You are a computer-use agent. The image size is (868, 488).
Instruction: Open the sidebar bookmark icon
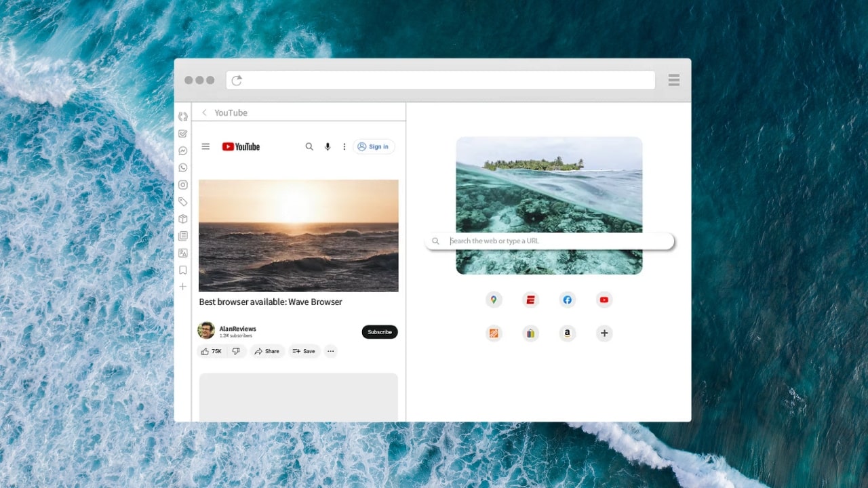pos(183,270)
